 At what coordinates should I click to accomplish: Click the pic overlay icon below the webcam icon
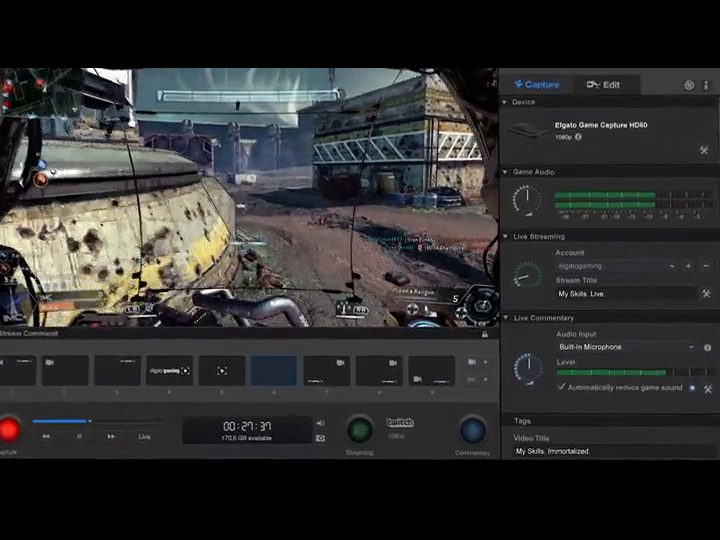(472, 379)
